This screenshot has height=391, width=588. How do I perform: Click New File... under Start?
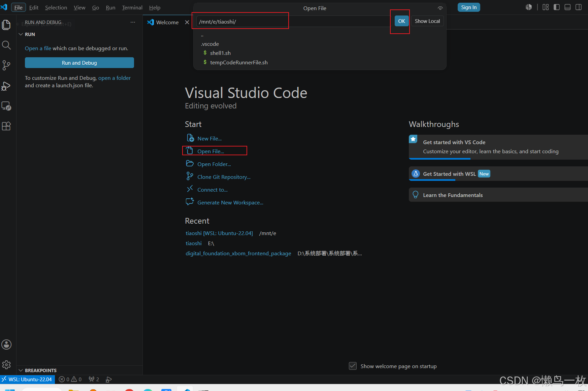[204, 138]
